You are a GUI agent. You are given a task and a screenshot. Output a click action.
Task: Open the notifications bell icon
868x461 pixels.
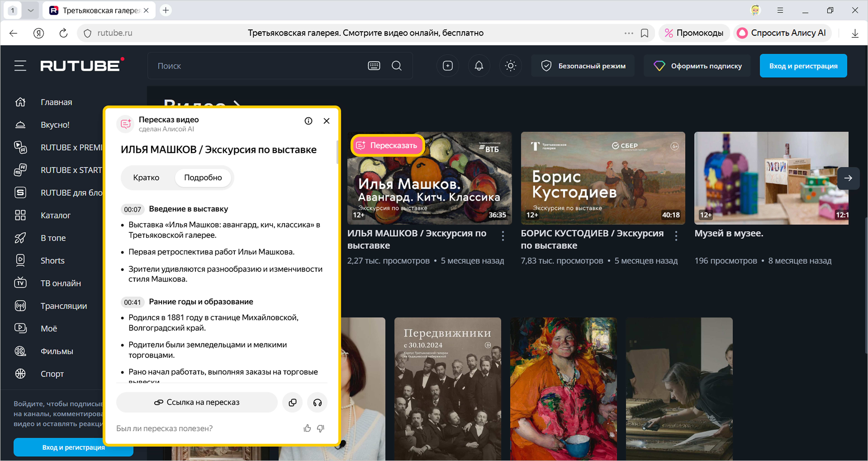tap(479, 66)
